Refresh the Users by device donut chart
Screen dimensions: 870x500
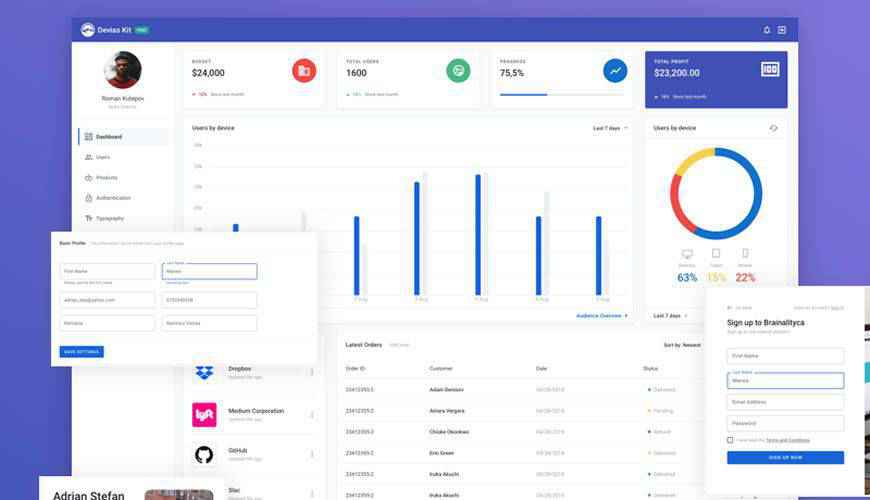(773, 128)
